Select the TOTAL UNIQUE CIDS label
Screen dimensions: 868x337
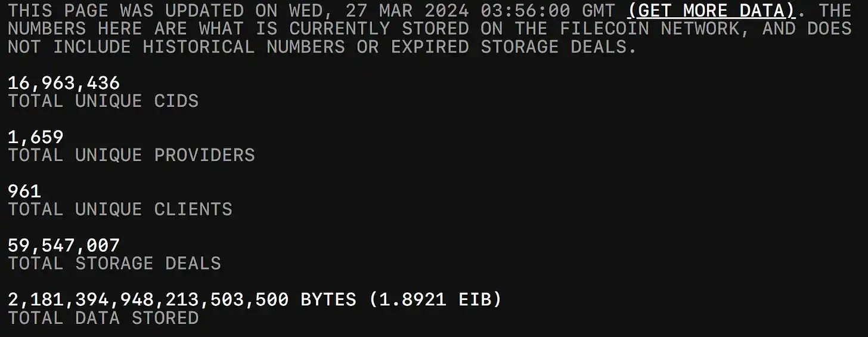point(103,101)
